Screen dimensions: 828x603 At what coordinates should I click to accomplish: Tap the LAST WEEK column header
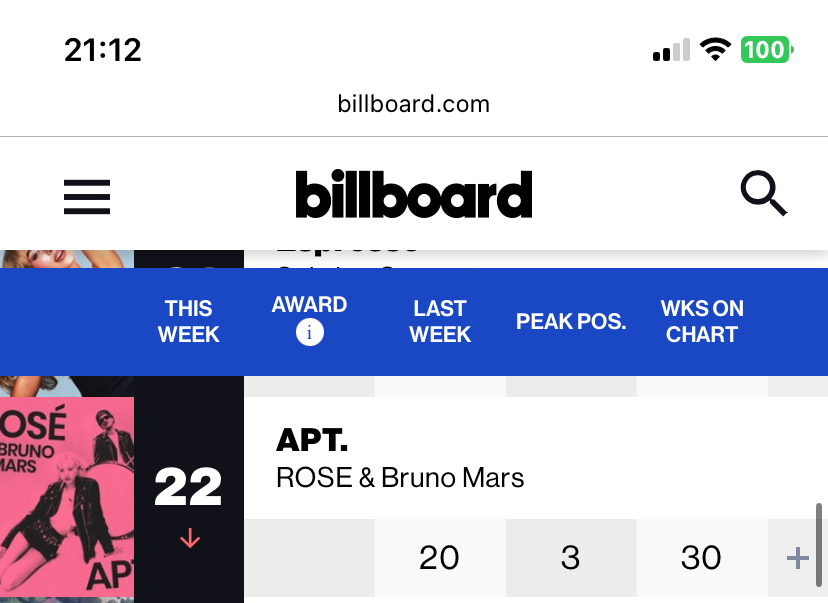tap(440, 322)
